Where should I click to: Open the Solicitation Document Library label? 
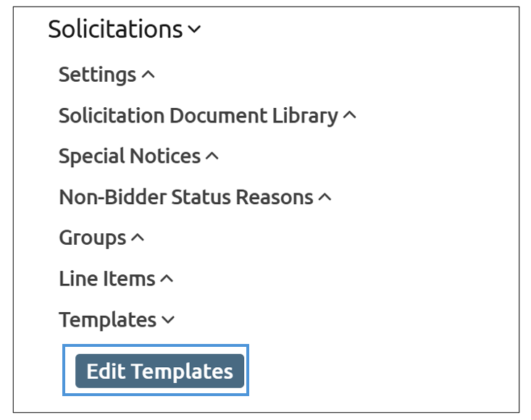[x=198, y=116]
